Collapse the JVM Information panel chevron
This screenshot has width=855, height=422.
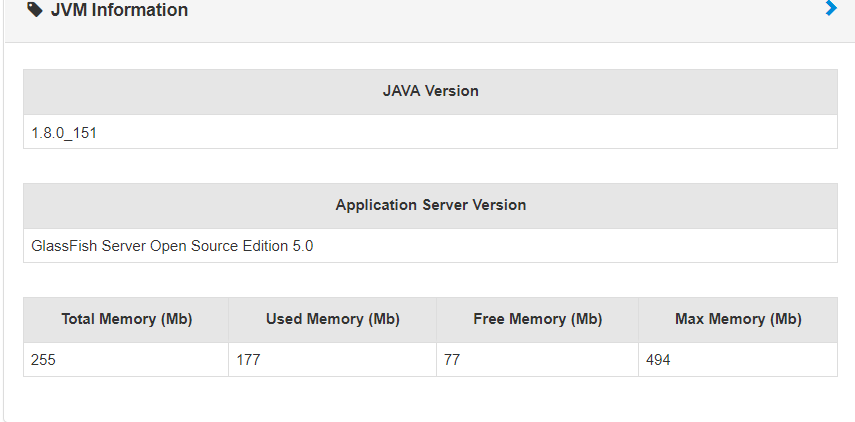tap(831, 8)
